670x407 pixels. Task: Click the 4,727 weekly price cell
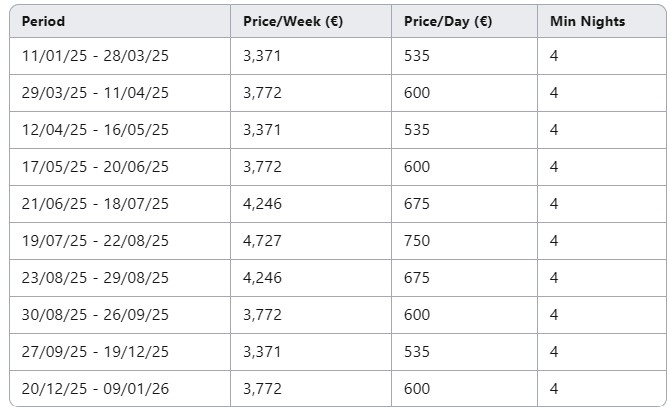pos(311,241)
